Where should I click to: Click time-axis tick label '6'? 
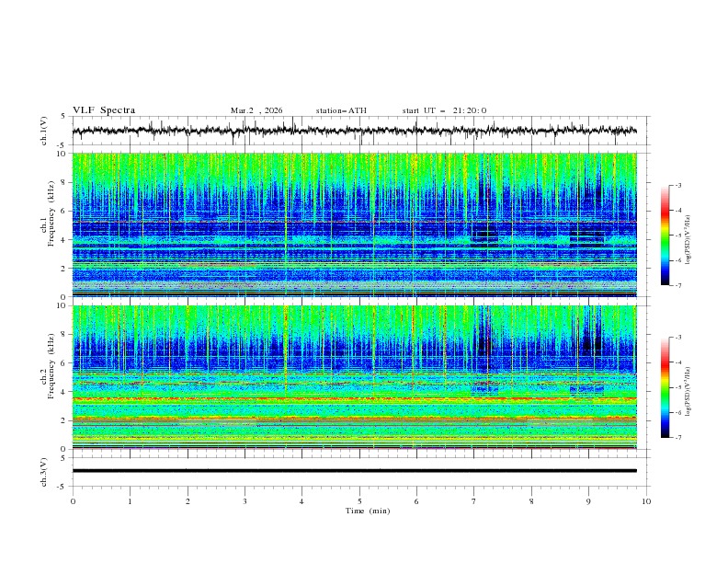click(416, 501)
